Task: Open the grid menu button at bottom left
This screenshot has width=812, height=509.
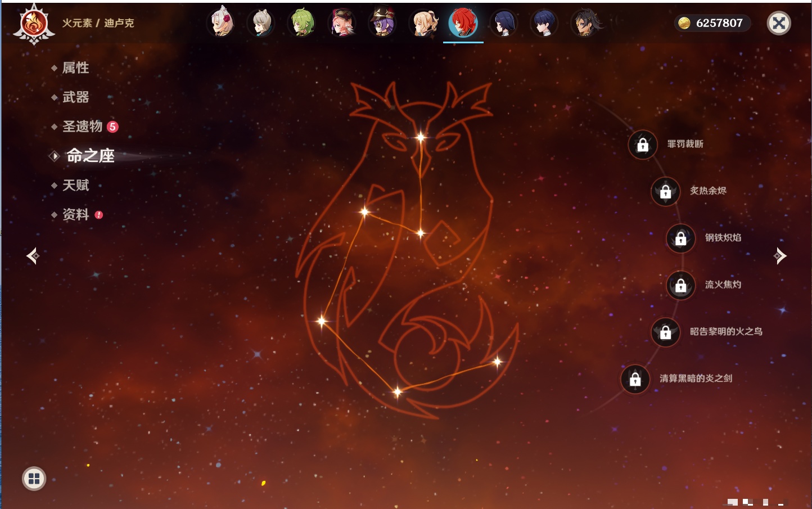Action: coord(34,479)
